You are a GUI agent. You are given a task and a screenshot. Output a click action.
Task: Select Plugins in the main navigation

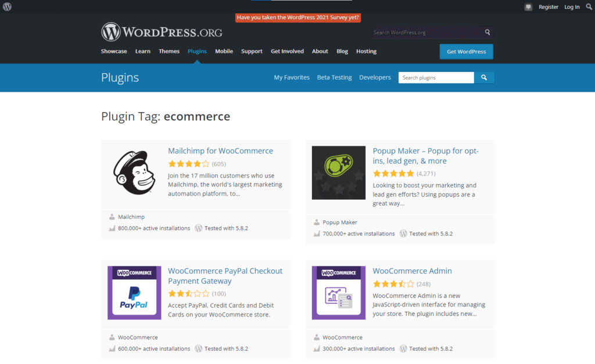(x=197, y=51)
